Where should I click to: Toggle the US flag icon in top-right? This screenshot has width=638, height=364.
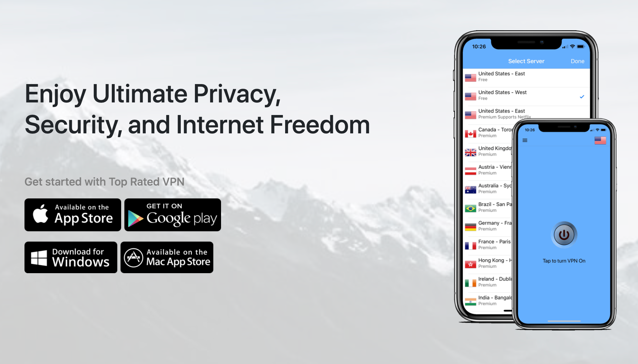[600, 140]
